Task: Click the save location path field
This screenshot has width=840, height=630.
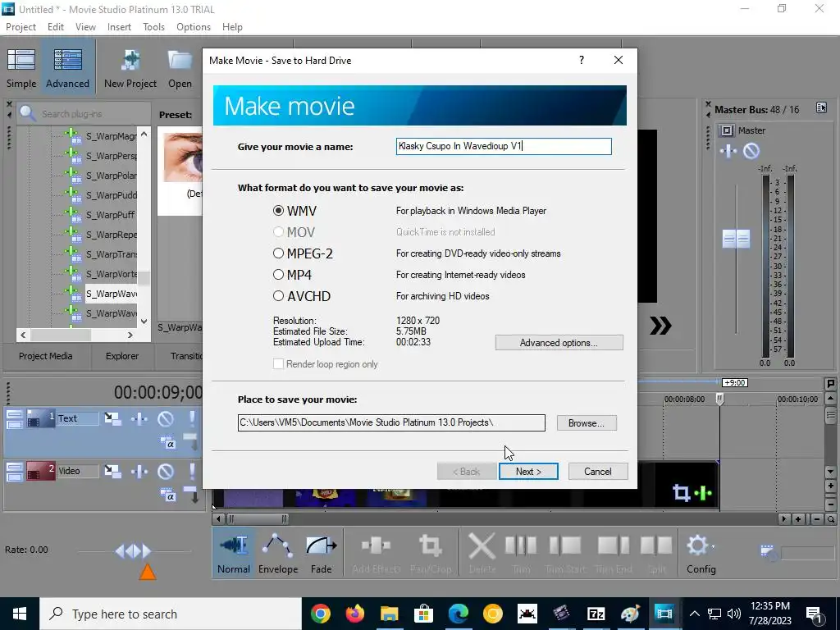Action: pyautogui.click(x=391, y=422)
